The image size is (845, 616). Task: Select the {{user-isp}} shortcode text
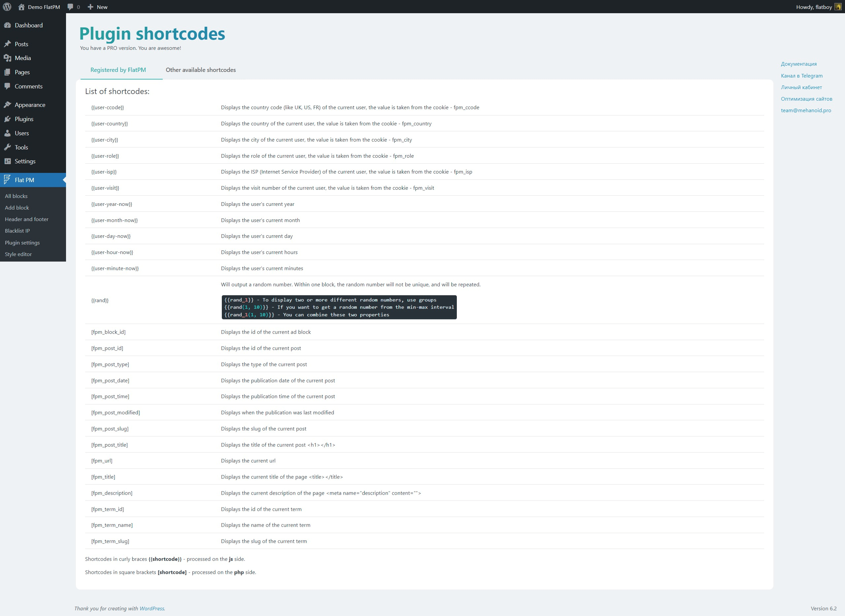pyautogui.click(x=104, y=172)
